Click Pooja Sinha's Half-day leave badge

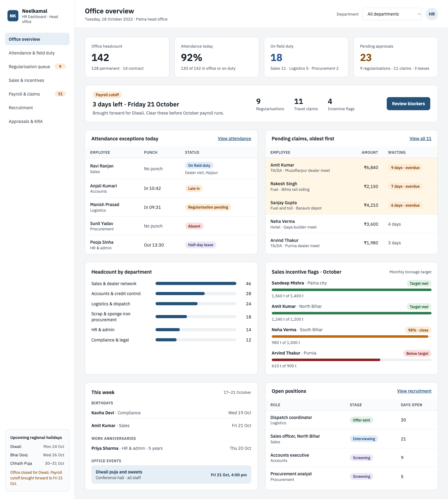click(x=201, y=245)
